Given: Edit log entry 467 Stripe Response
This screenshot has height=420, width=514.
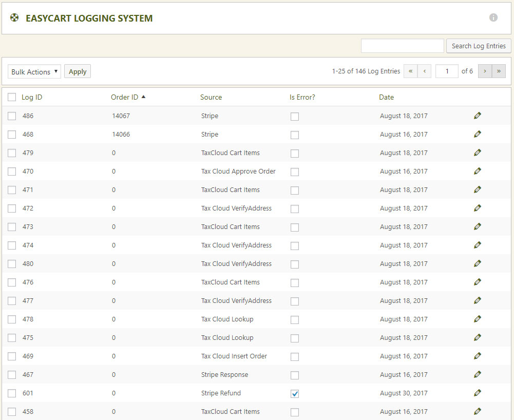Looking at the screenshot, I should pos(478,374).
